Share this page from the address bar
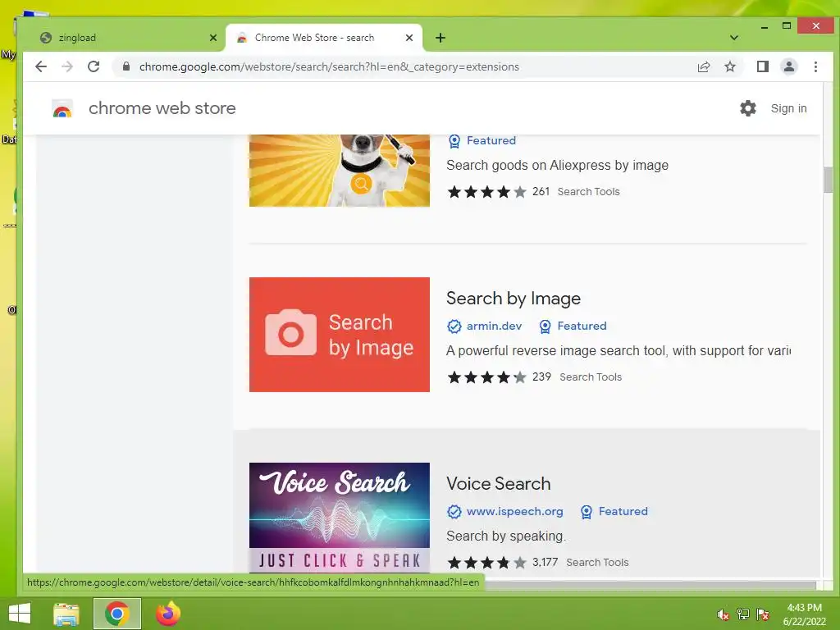Viewport: 840px width, 630px height. 703,66
